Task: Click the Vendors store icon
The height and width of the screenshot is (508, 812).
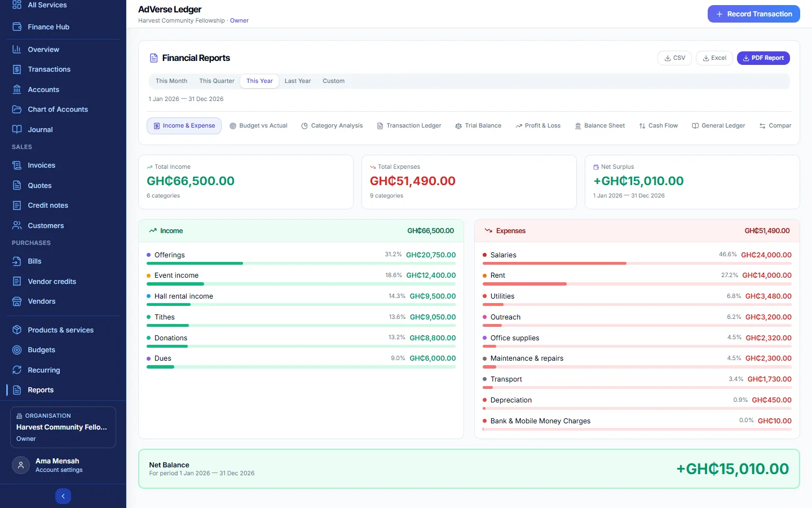Action: 17,301
